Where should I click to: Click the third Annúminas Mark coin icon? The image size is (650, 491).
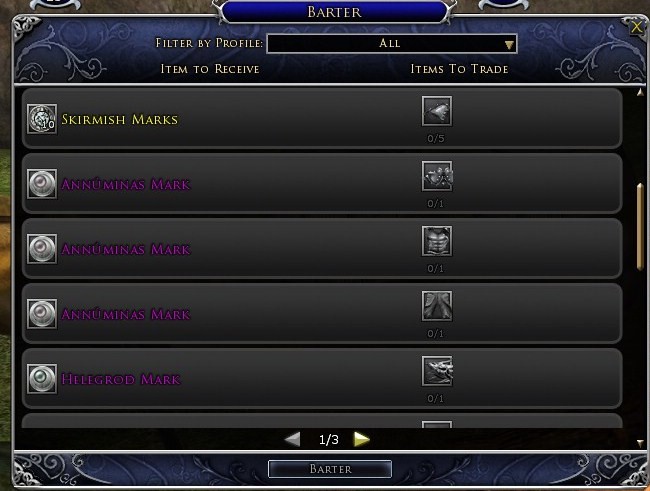point(42,314)
